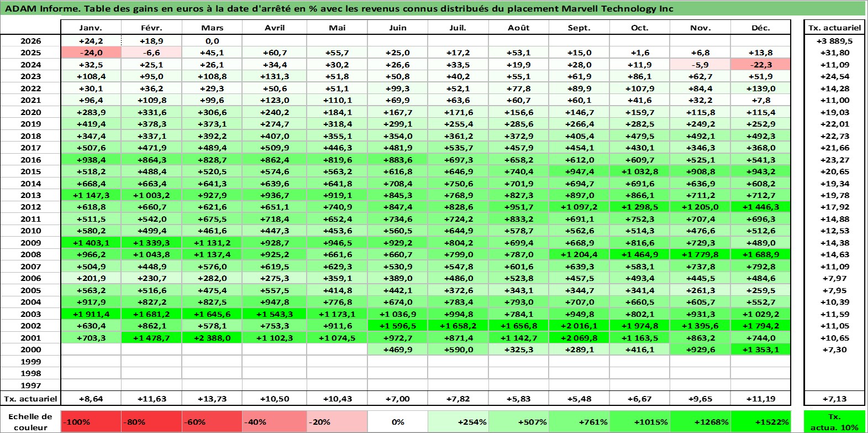Click the -5,9 cell for November 2024

[700, 65]
